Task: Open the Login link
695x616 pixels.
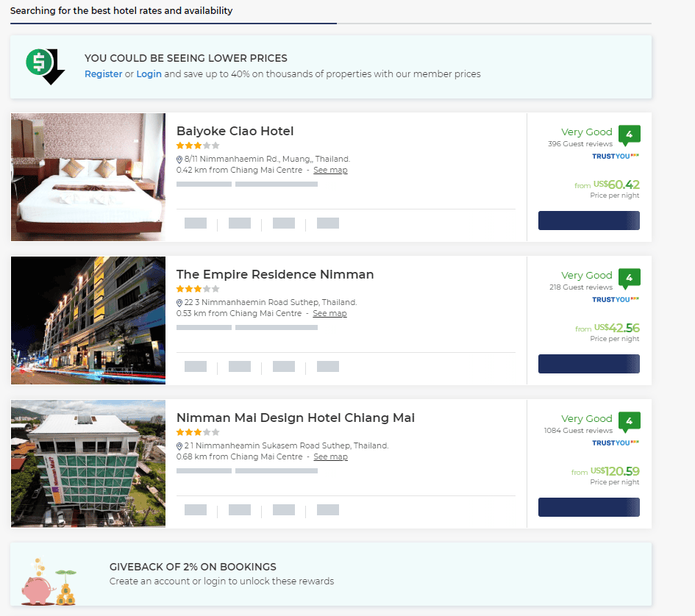Action: point(149,74)
